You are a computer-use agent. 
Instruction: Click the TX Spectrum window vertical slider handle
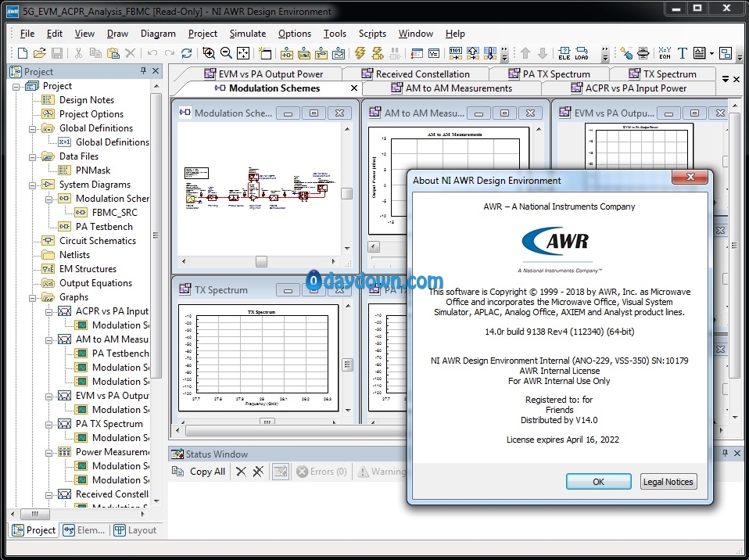348,365
